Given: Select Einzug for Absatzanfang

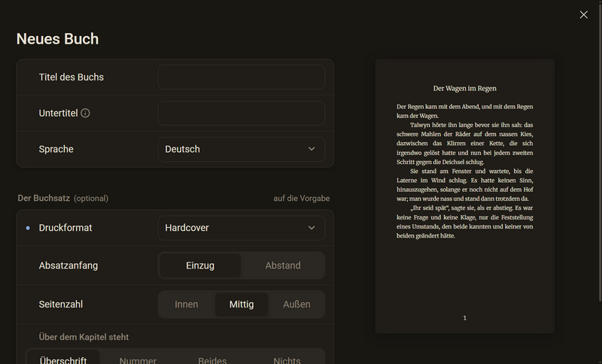Looking at the screenshot, I should point(200,265).
